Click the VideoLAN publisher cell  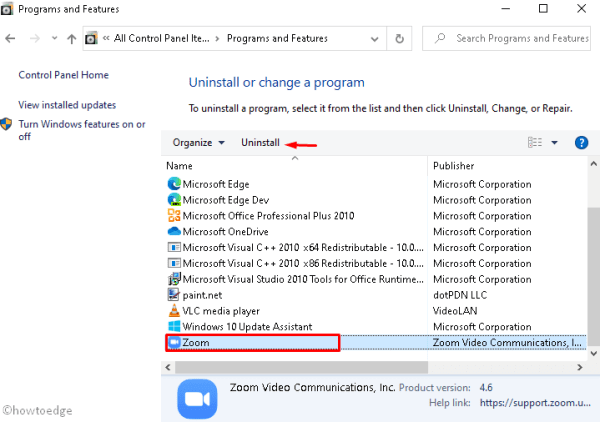(x=455, y=311)
